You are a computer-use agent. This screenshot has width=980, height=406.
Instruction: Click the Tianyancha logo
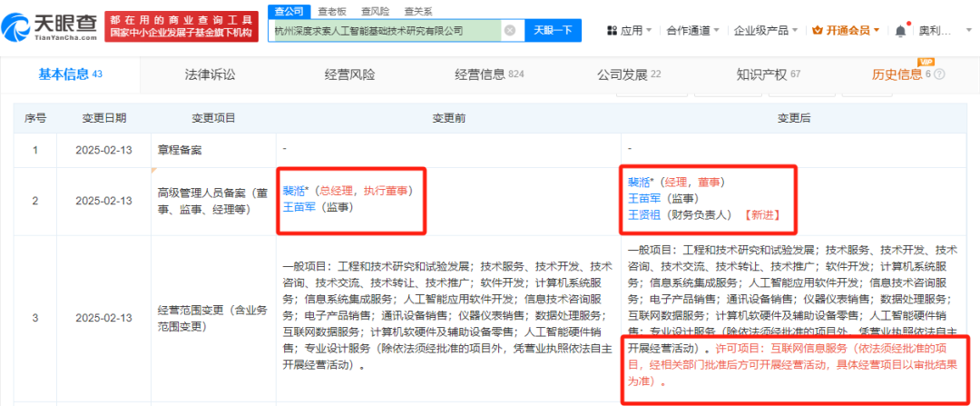tap(49, 26)
